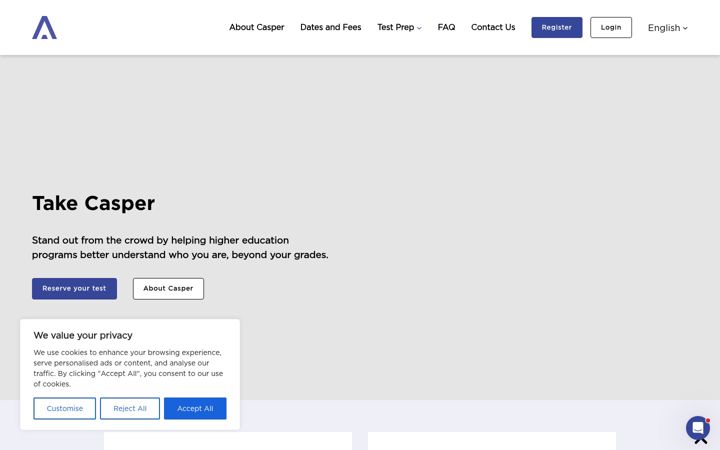The width and height of the screenshot is (720, 450).
Task: Go to Dates and Fees page
Action: click(x=331, y=27)
